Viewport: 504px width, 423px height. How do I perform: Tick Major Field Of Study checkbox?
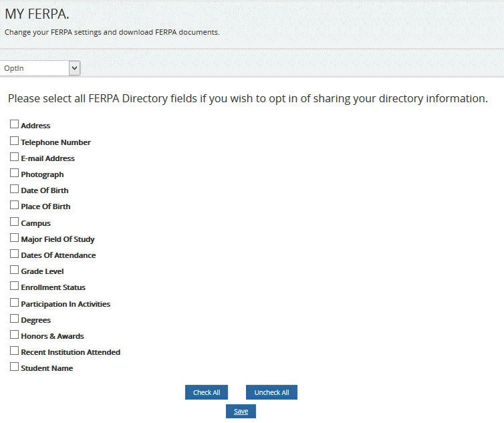tap(14, 238)
